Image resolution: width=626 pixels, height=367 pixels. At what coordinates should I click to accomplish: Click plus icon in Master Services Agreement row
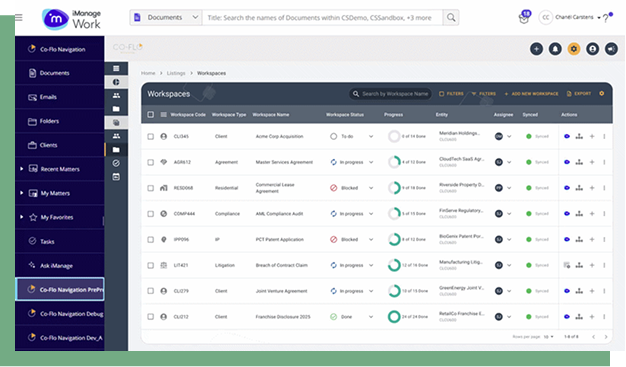[592, 162]
